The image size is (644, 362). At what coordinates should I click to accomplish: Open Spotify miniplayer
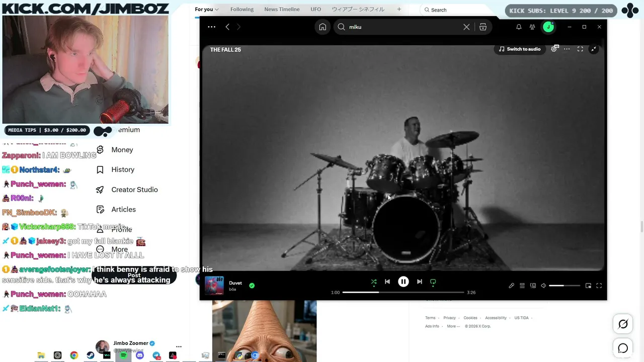point(588,286)
